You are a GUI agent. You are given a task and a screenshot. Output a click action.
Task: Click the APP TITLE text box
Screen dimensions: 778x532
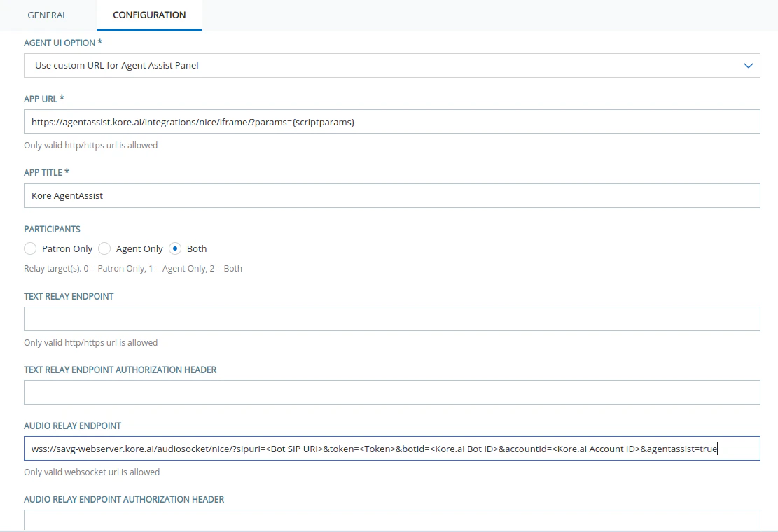point(392,195)
